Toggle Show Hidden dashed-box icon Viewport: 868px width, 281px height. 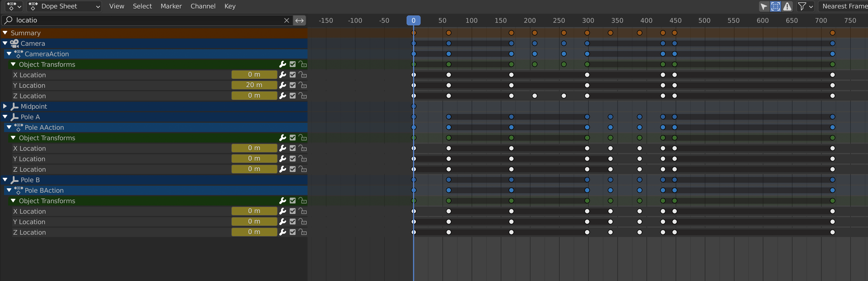coord(775,6)
